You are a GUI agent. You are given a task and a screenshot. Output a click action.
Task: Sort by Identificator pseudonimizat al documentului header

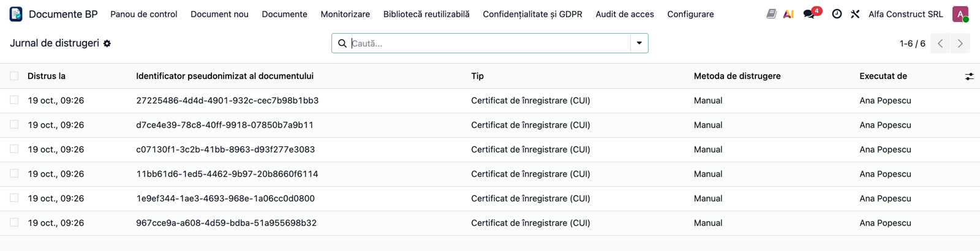point(225,76)
